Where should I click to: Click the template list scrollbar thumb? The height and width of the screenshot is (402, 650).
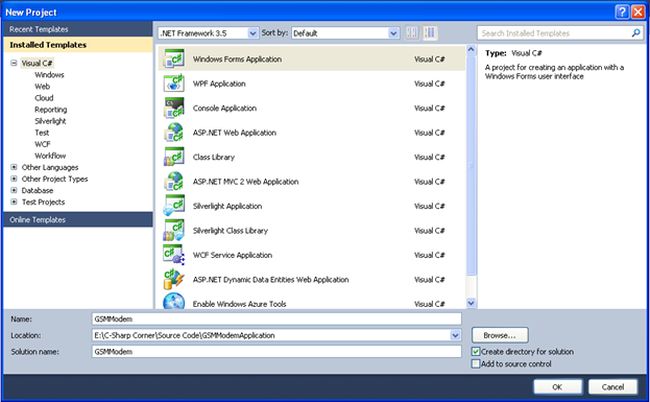[471, 165]
